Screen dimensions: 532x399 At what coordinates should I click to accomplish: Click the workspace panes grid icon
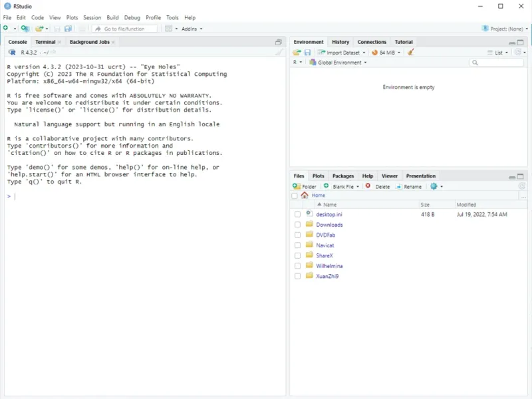coord(168,29)
